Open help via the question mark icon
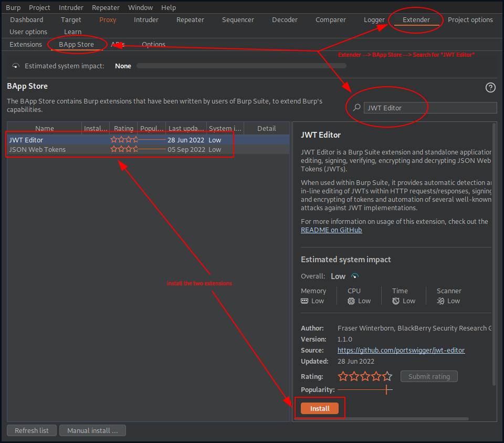Screen dimensions: 504x443 [490, 88]
